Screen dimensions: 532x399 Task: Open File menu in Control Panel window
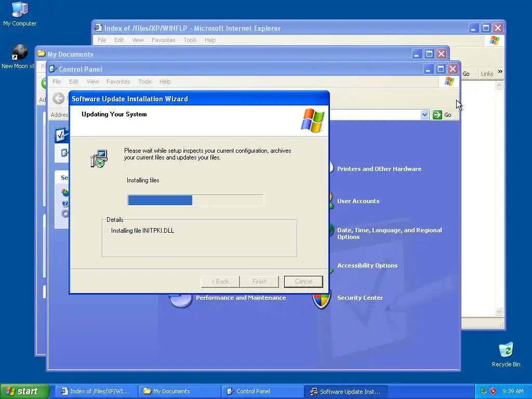57,82
